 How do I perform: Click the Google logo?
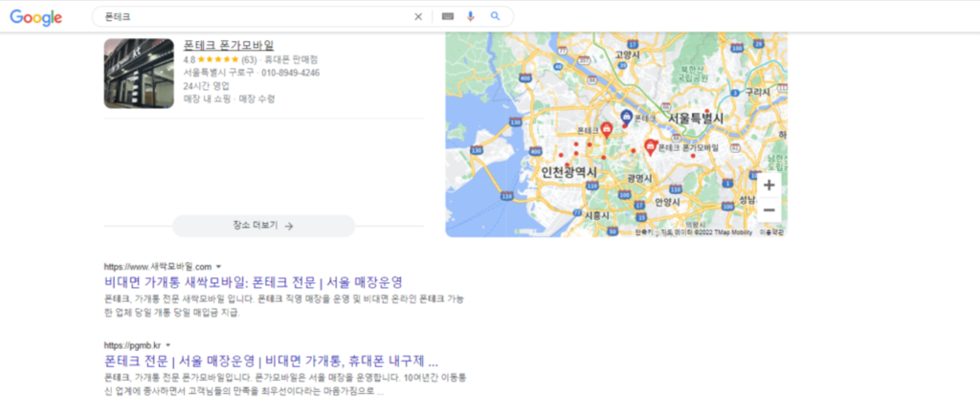(36, 17)
